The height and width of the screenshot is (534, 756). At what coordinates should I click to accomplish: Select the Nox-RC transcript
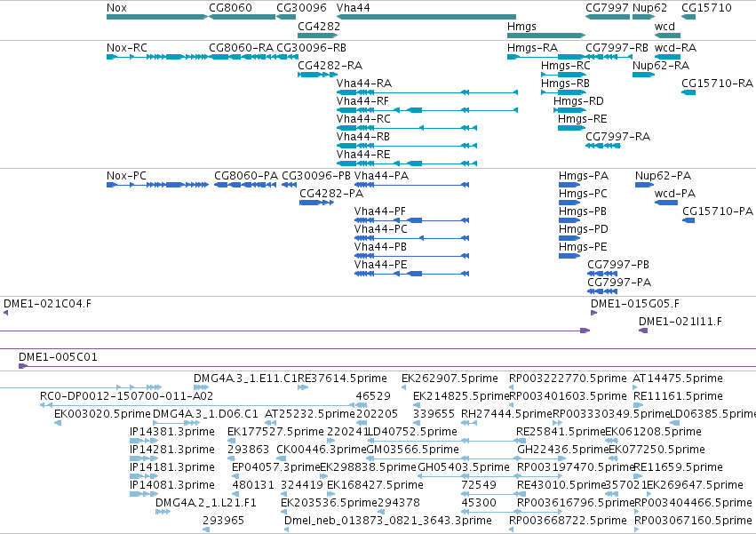point(157,57)
